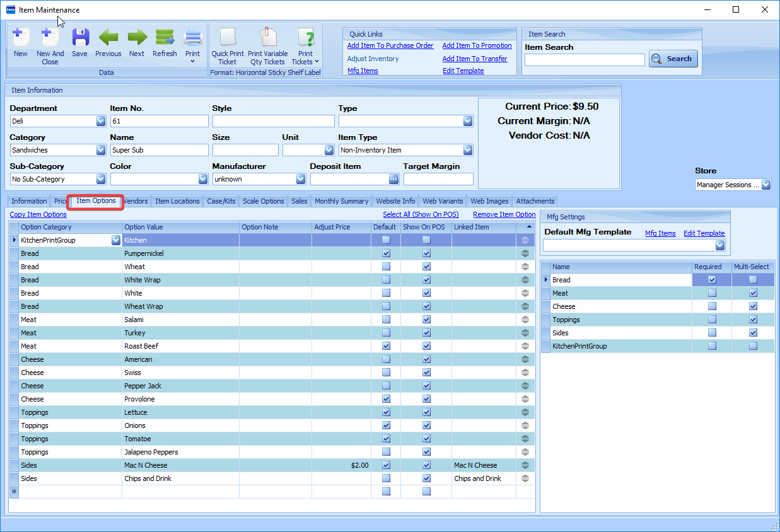The height and width of the screenshot is (532, 780).
Task: Go to Next item with green arrow
Action: coord(137,39)
